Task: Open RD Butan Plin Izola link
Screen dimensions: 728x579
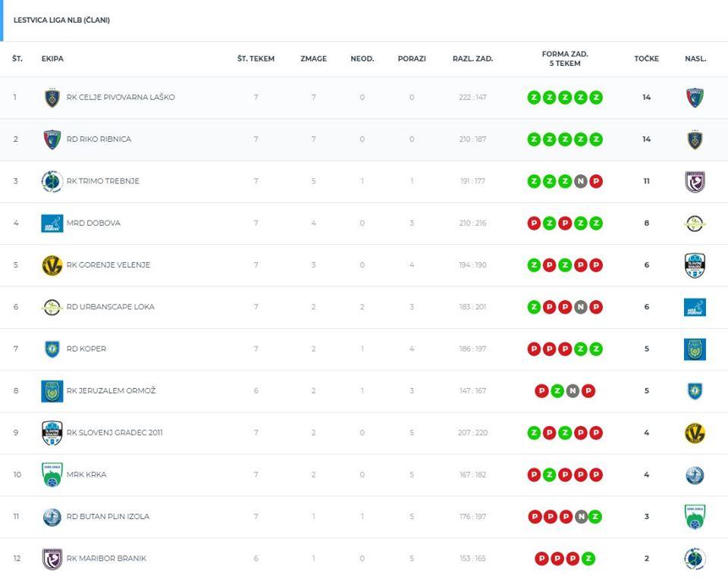Action: tap(108, 517)
